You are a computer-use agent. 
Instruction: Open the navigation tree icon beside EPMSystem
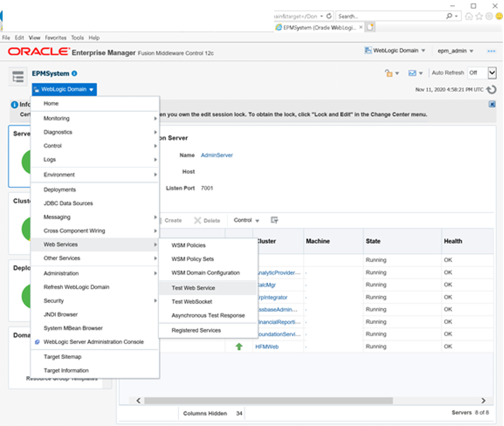tap(18, 77)
